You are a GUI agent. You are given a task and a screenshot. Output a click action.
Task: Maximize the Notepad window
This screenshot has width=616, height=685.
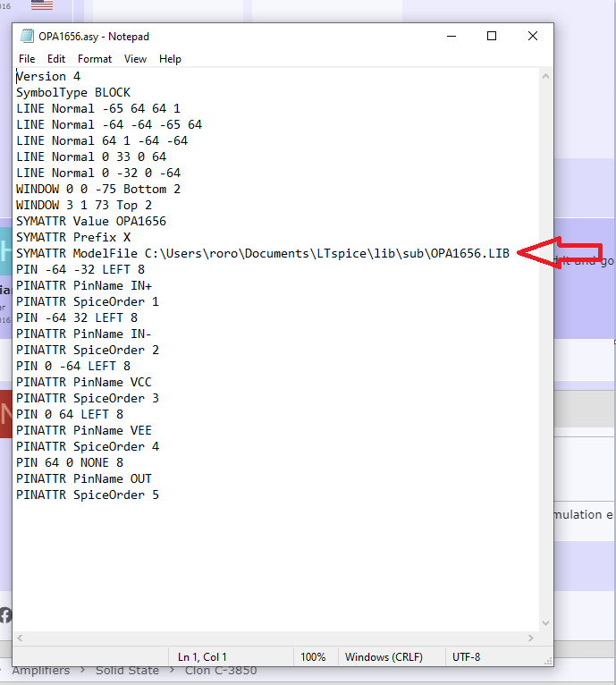[x=492, y=37]
